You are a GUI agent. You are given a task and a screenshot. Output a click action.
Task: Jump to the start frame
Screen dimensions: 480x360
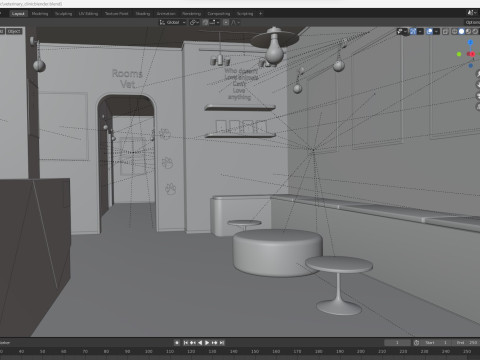pos(186,343)
